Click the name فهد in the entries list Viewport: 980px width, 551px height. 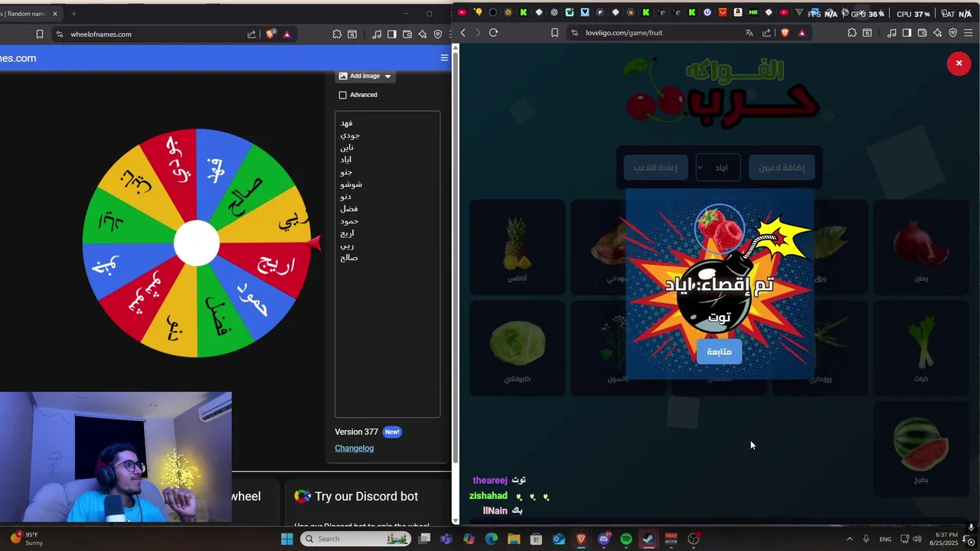pos(347,123)
